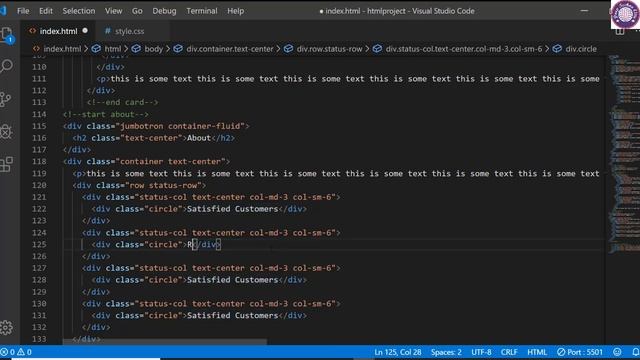The width and height of the screenshot is (640, 360).
Task: Click div.row.status-row breadcrumb
Action: (329, 49)
